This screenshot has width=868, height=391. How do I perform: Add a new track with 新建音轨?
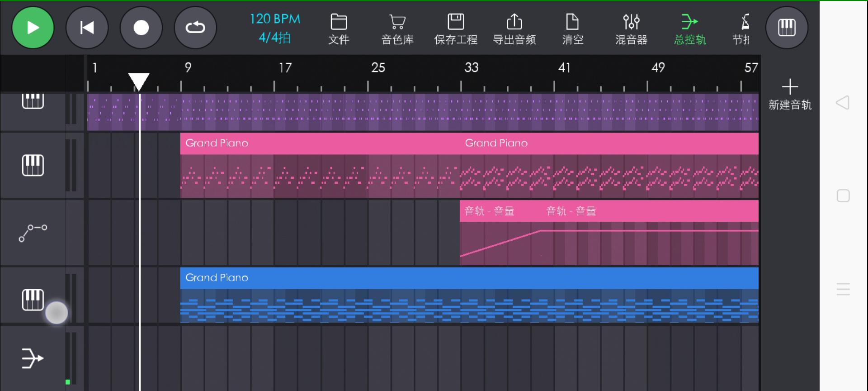point(790,95)
